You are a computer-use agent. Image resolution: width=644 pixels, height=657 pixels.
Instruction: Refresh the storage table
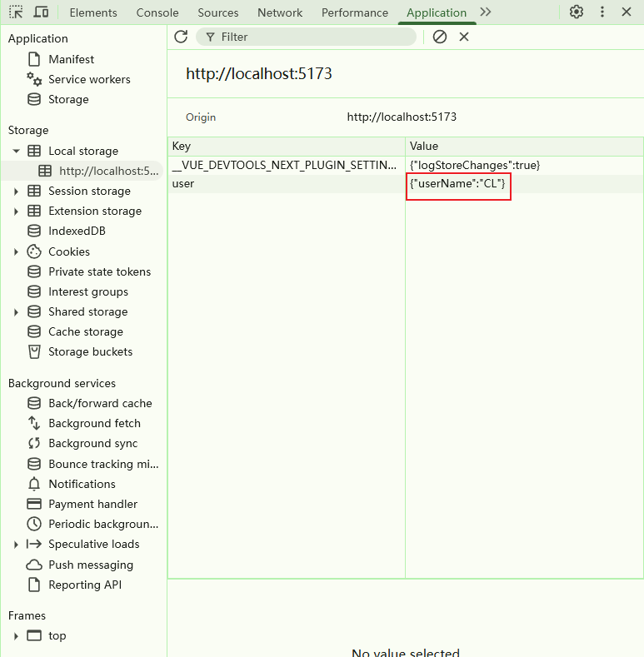[181, 37]
